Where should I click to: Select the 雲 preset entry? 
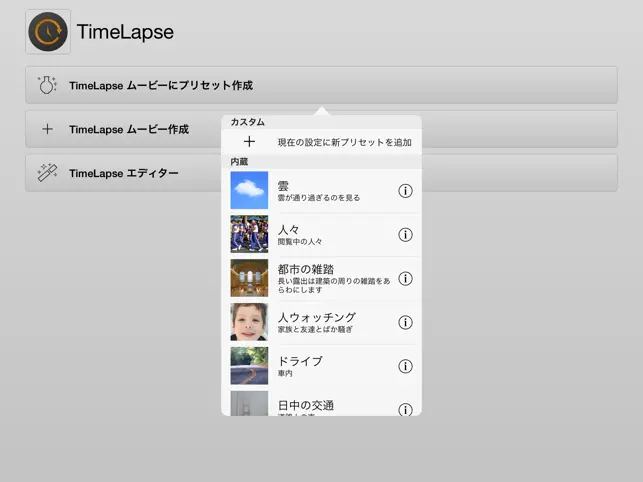pyautogui.click(x=322, y=191)
